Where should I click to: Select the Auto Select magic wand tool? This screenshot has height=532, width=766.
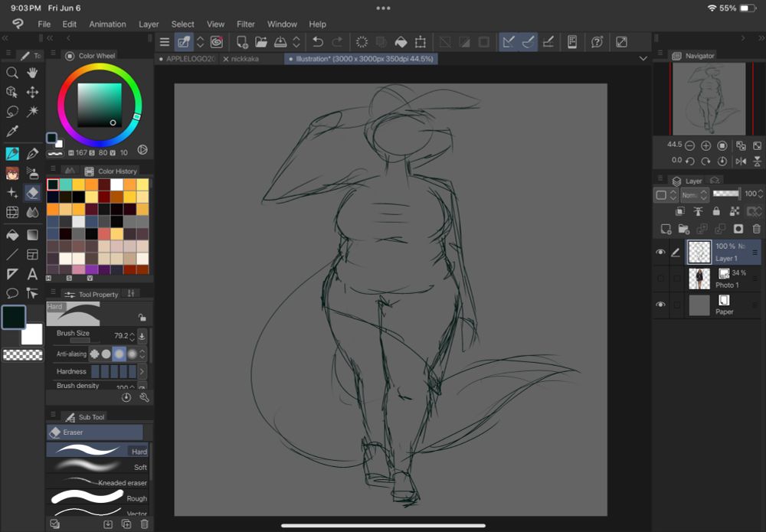point(32,112)
